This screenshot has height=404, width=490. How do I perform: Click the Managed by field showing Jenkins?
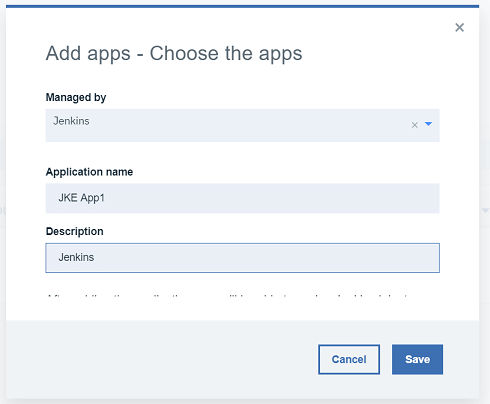(242, 125)
